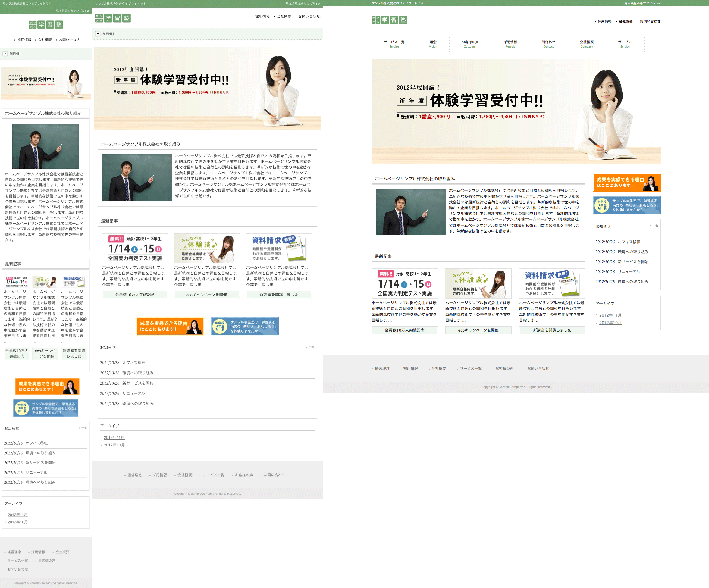Open the 2012年11月 archive link in the desktop sidebar
This screenshot has width=709, height=588.
610,315
